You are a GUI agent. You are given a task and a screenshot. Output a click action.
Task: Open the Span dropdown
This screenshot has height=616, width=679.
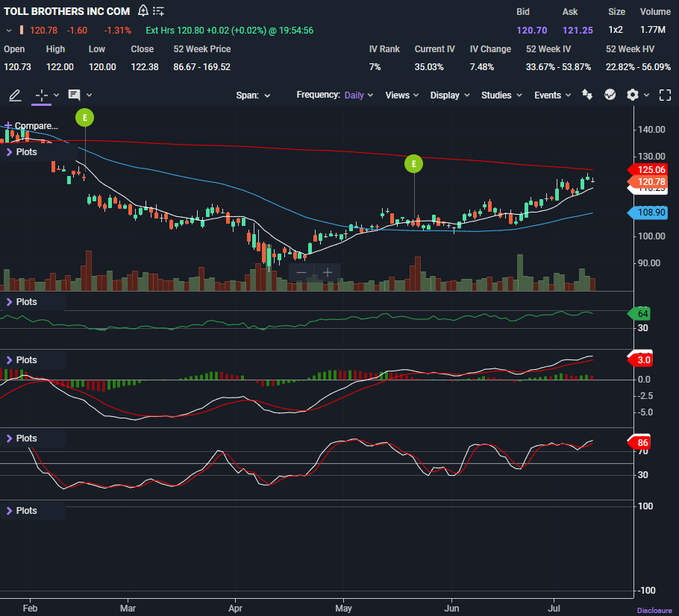[253, 95]
